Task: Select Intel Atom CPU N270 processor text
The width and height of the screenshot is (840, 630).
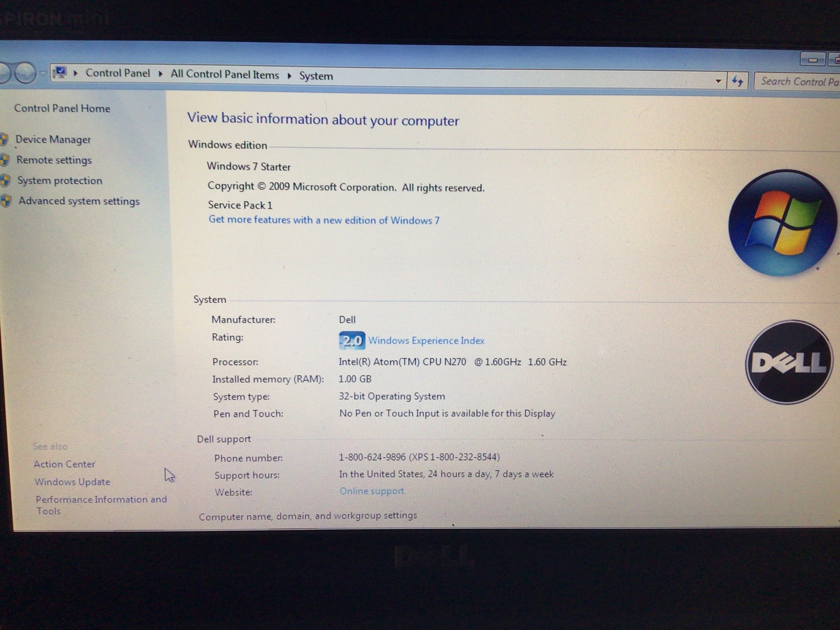Action: tap(453, 362)
